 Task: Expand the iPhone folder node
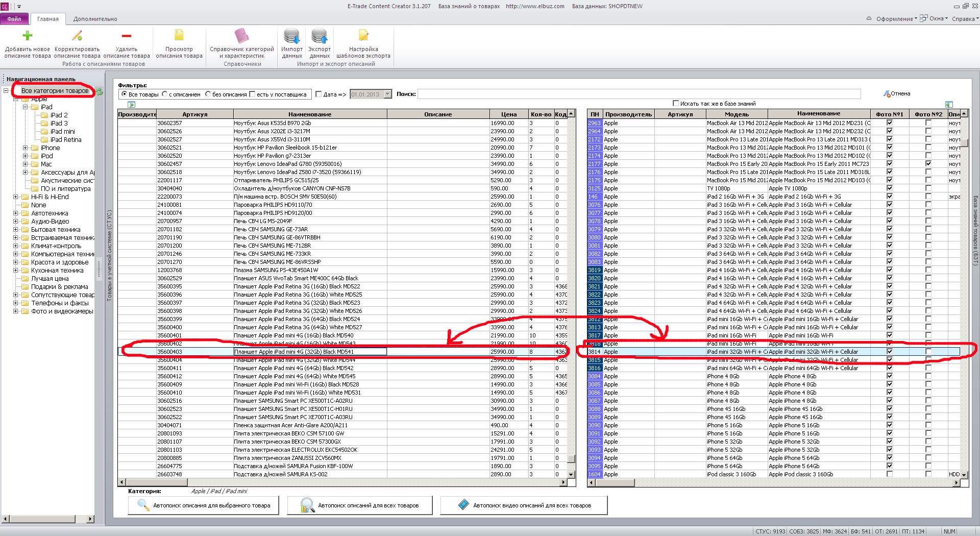(25, 148)
